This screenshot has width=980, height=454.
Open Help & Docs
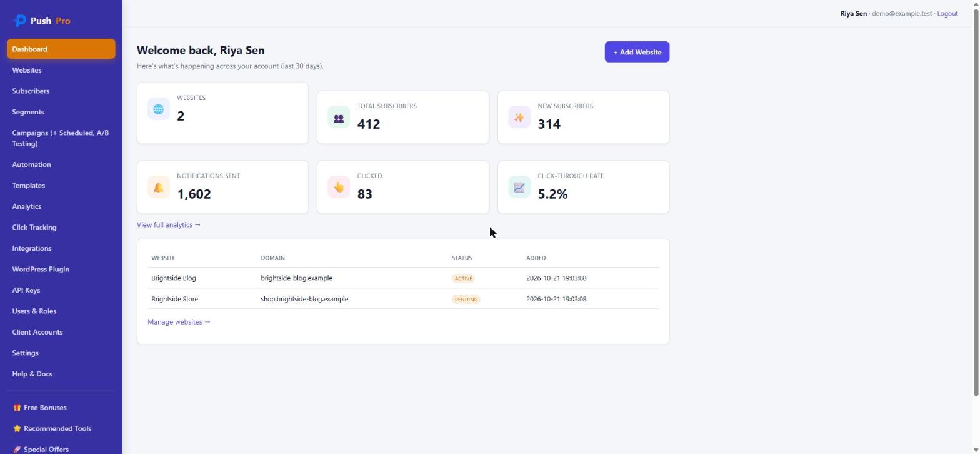(61, 374)
